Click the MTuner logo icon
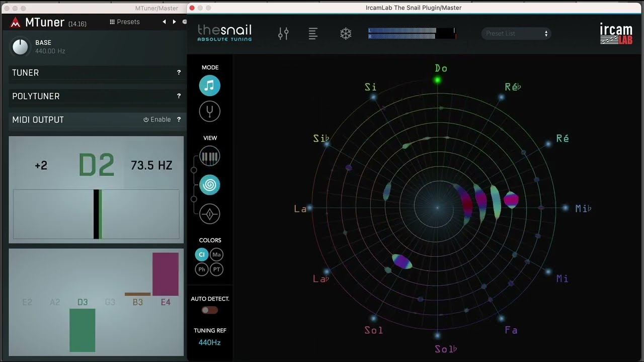The width and height of the screenshot is (644, 362). 16,22
